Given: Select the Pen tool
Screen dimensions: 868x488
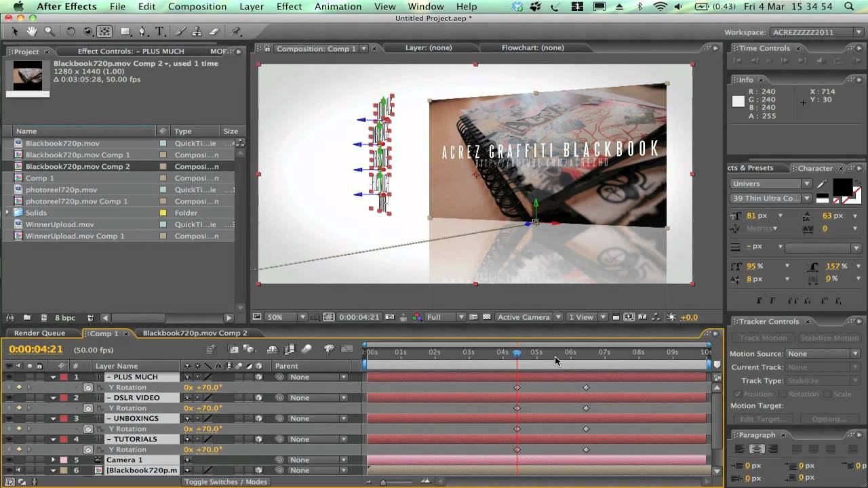Looking at the screenshot, I should tap(142, 31).
